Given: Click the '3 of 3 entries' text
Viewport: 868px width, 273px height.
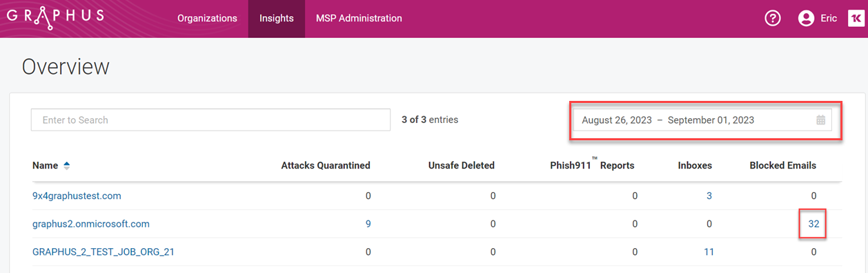Looking at the screenshot, I should pyautogui.click(x=430, y=120).
